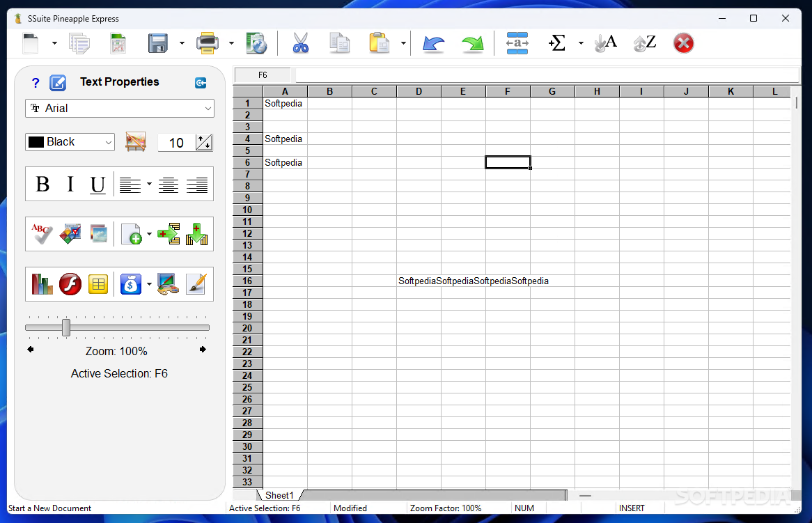Click the Save floppy disk icon
Image resolution: width=812 pixels, height=523 pixels.
[x=158, y=43]
